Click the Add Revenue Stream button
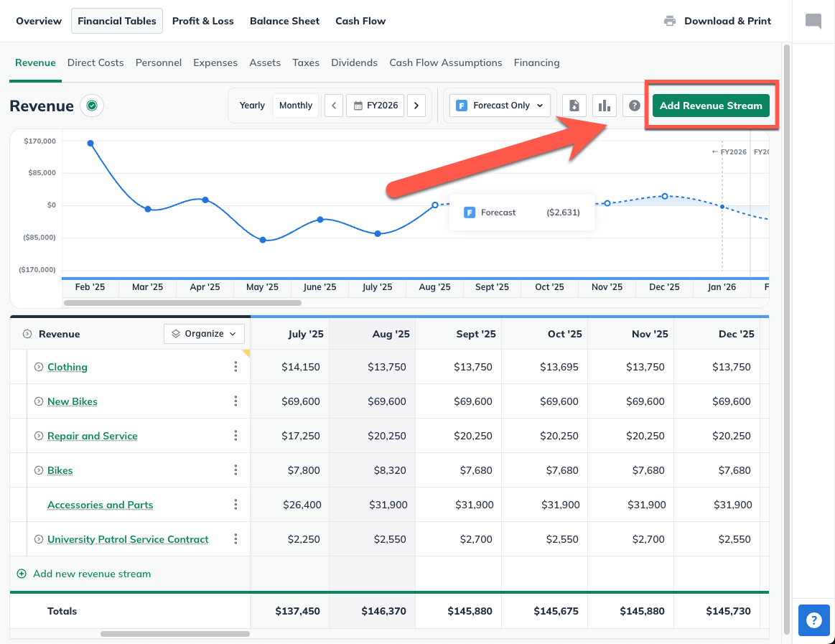 coord(711,105)
